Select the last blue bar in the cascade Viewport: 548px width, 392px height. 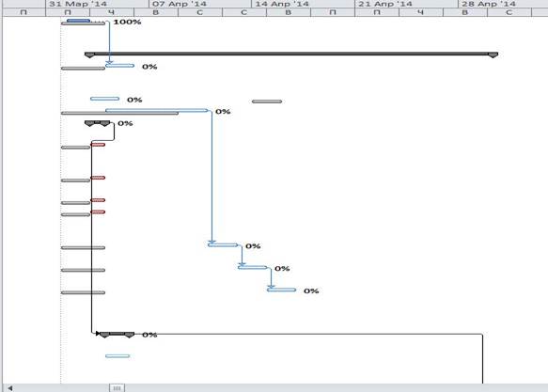point(282,290)
